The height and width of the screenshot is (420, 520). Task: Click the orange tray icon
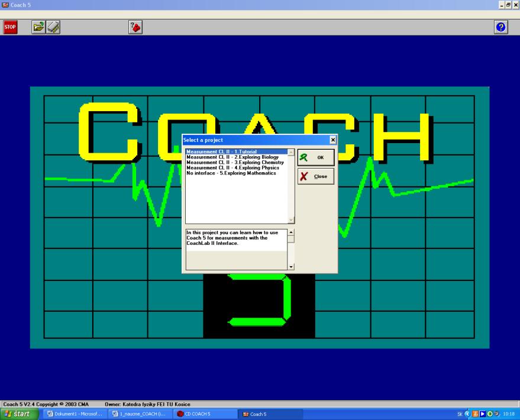[x=475, y=414]
